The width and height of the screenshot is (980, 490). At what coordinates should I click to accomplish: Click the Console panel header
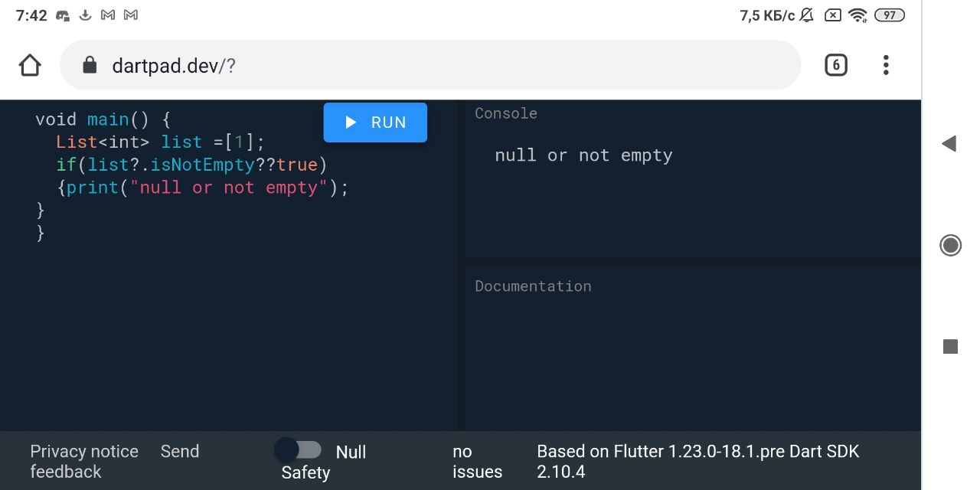(506, 113)
